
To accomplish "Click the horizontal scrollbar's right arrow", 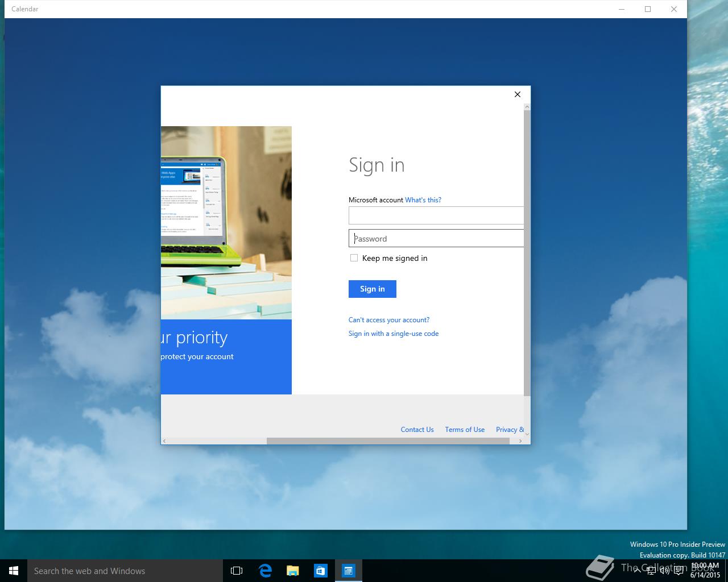I will pos(520,441).
